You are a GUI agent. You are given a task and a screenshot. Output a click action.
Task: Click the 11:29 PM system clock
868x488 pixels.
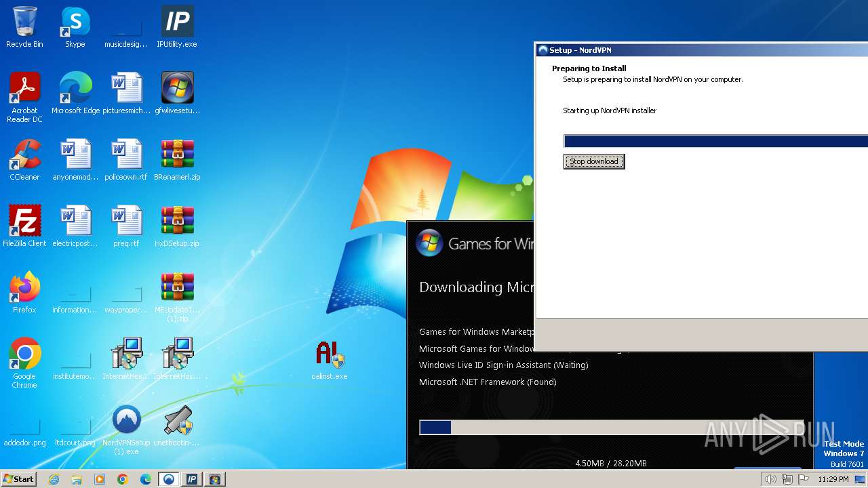(833, 479)
